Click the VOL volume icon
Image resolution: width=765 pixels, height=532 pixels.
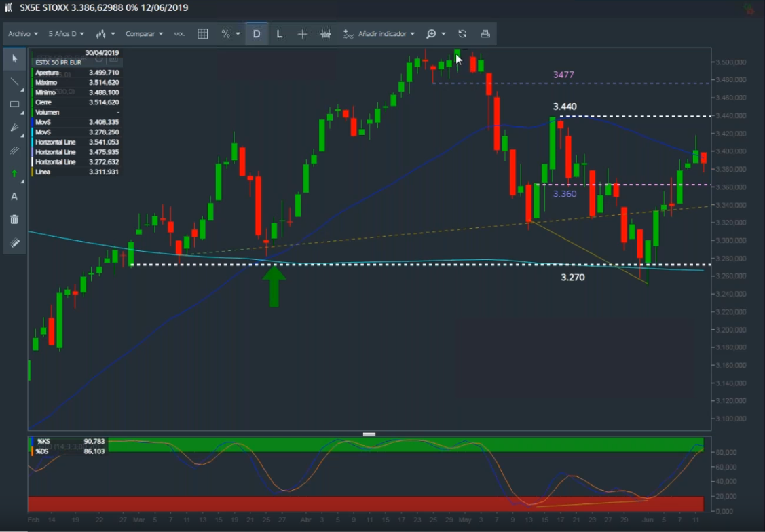point(179,34)
